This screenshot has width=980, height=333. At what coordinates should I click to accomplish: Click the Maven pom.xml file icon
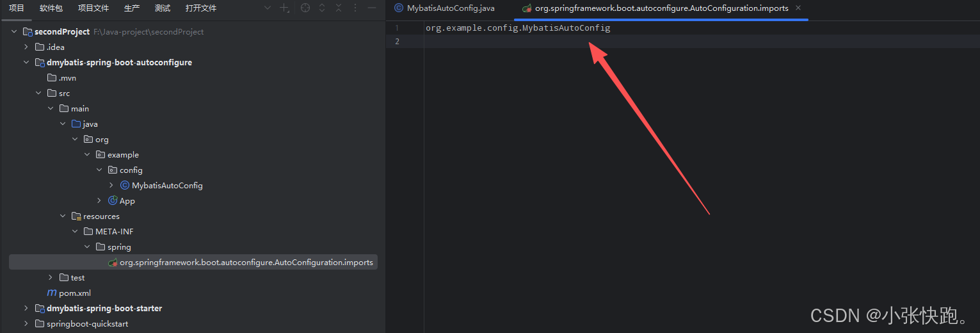51,293
